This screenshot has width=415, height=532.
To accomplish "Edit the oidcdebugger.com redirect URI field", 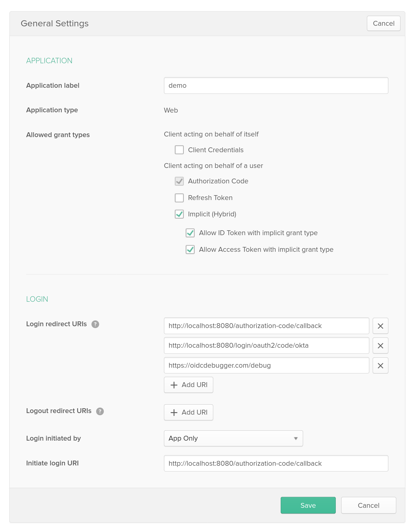I will [266, 366].
